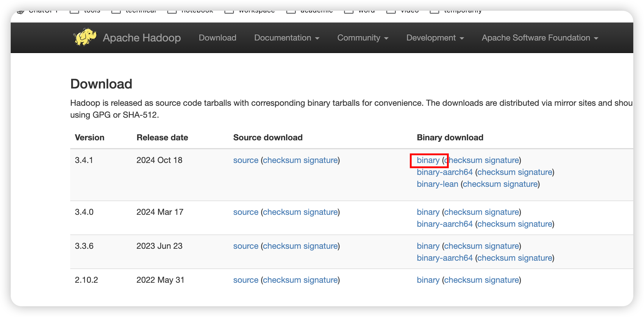
Task: Download the 2.10.2 source tarball
Action: (246, 280)
